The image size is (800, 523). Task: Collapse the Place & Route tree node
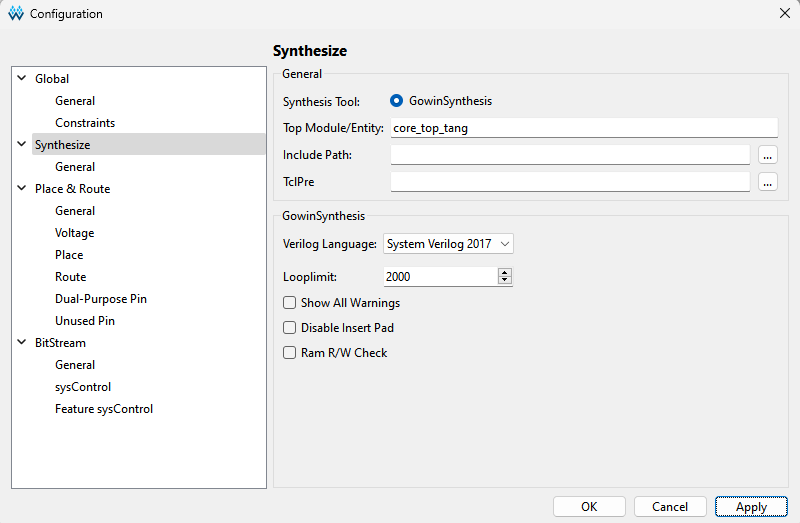21,189
